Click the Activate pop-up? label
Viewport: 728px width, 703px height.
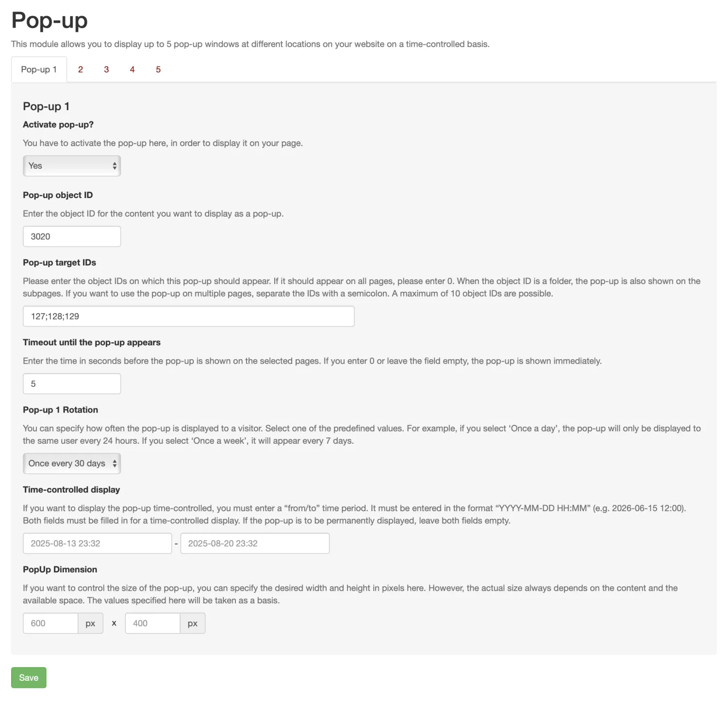pos(58,125)
